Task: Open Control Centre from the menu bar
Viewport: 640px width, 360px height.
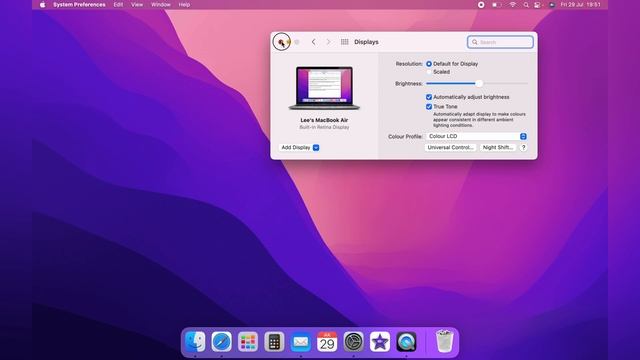Action: [x=538, y=5]
